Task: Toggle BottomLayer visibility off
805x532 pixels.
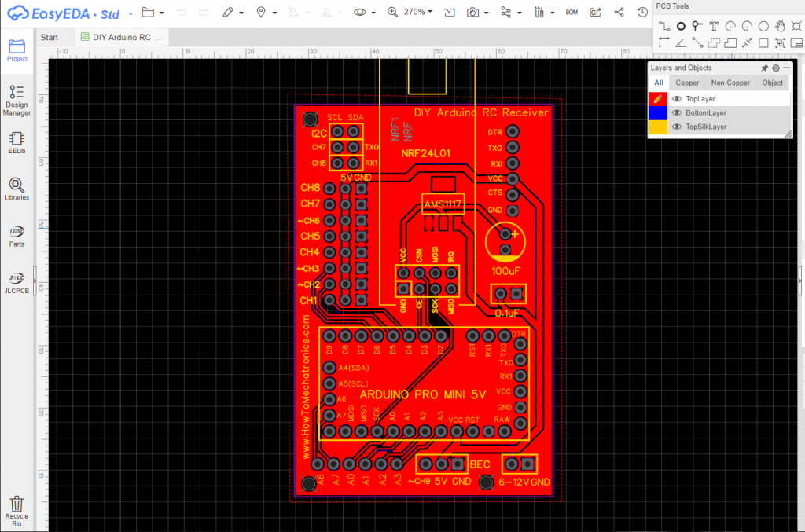Action: [x=677, y=112]
